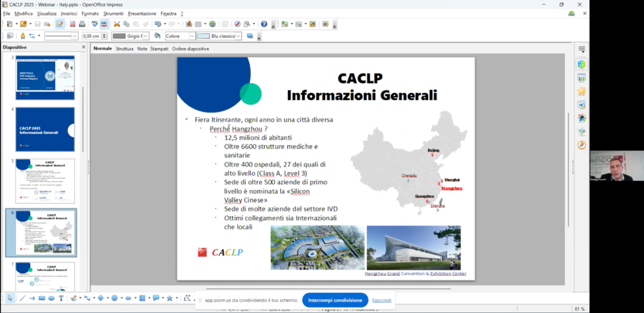Switch to the Ordine diapositive tab
Viewport: 644px width, 313px height.
tap(191, 48)
